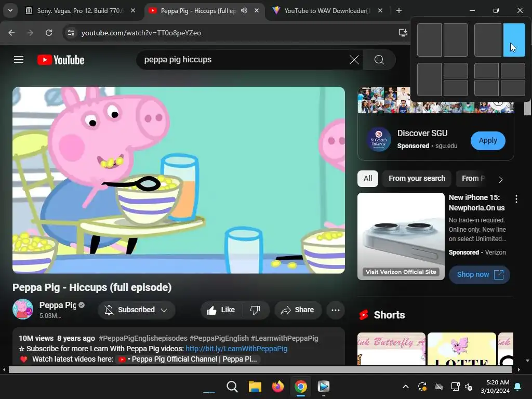Open the YouTube guide hamburger menu

19,60
